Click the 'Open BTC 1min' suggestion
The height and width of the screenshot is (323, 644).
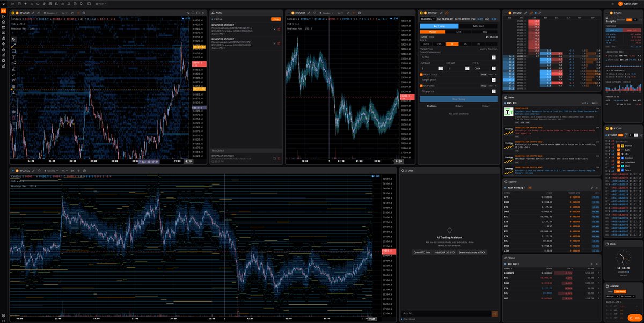[422, 252]
